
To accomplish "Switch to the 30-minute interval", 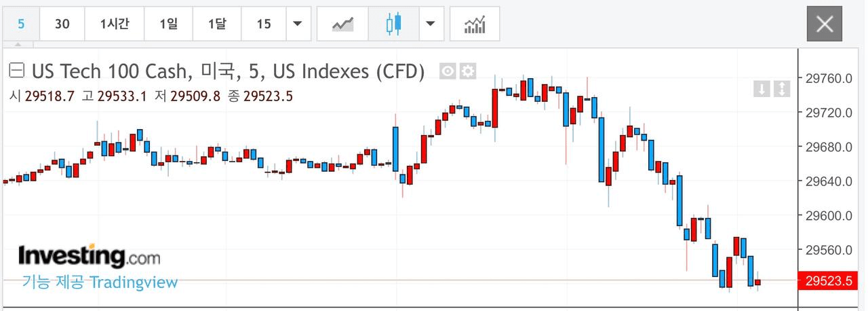I will (62, 24).
